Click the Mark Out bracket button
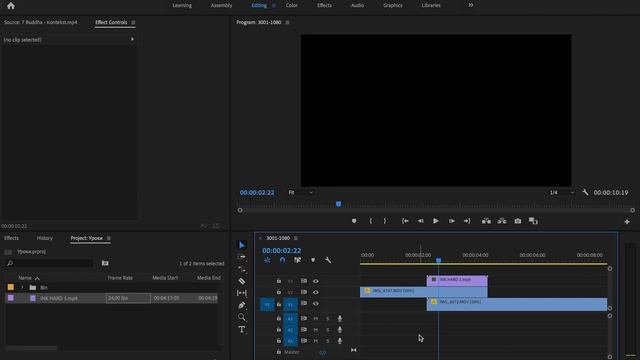This screenshot has width=640, height=360. (385, 221)
